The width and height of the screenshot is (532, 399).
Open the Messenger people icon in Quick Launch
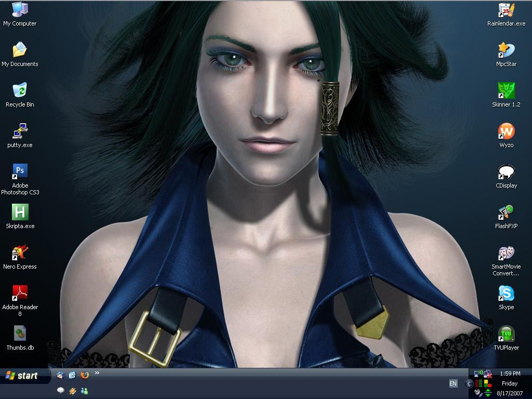coord(85,391)
